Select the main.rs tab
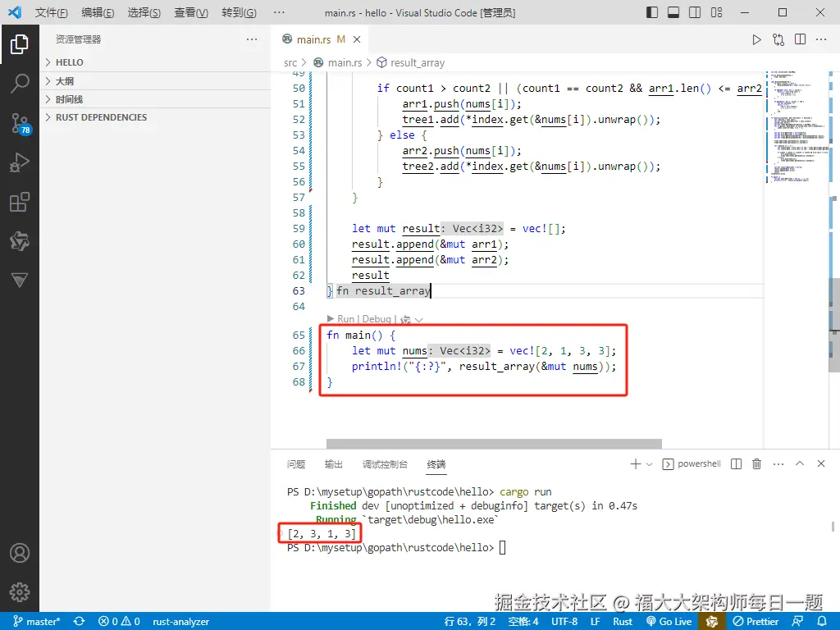840x630 pixels. 319,39
